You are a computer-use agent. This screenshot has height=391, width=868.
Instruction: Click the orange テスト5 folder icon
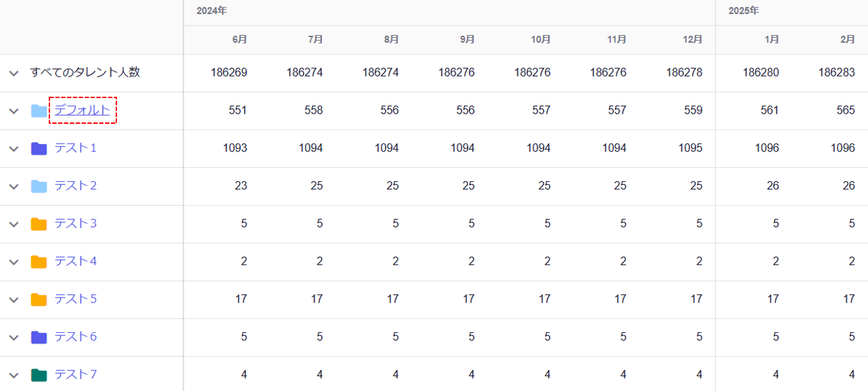coord(39,300)
